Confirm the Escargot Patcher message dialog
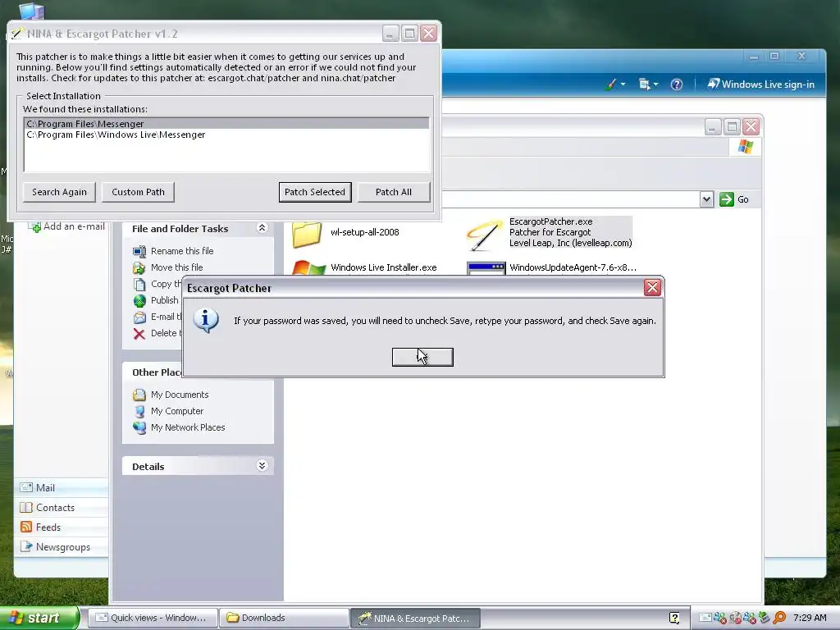 coord(422,357)
